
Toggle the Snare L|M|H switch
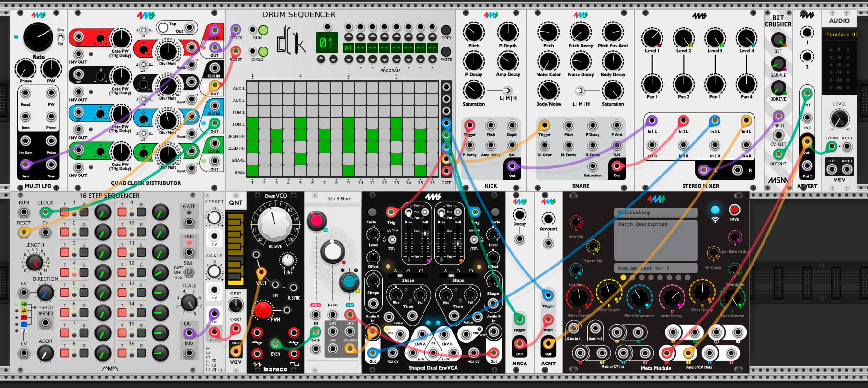(x=580, y=90)
